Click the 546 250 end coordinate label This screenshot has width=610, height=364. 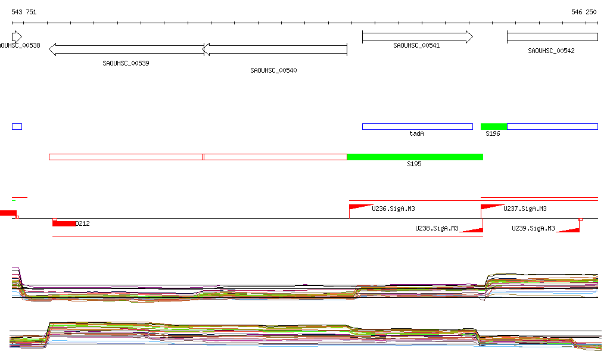coord(583,12)
